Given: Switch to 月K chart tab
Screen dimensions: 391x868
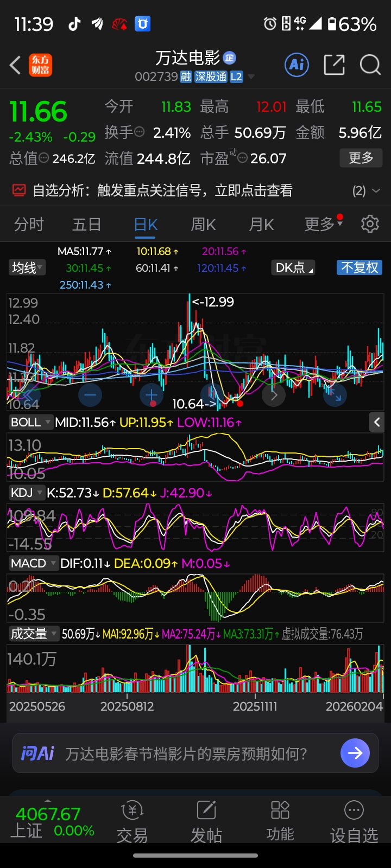Looking at the screenshot, I should pyautogui.click(x=261, y=224).
